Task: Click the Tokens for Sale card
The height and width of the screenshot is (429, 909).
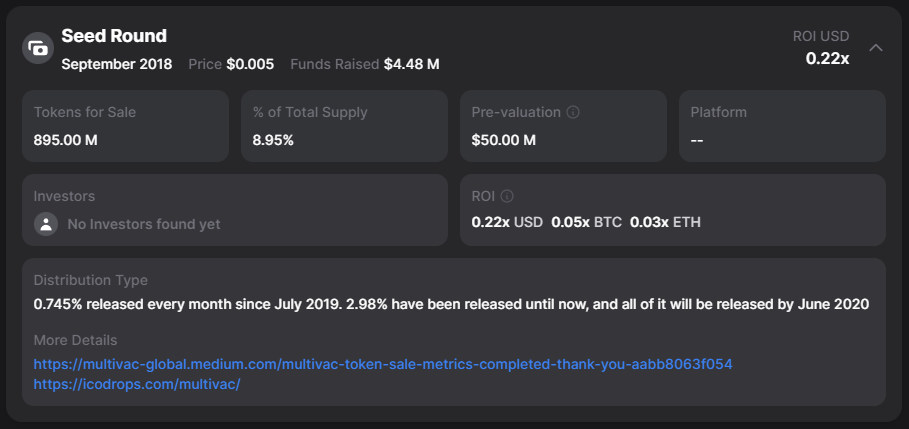Action: [125, 126]
